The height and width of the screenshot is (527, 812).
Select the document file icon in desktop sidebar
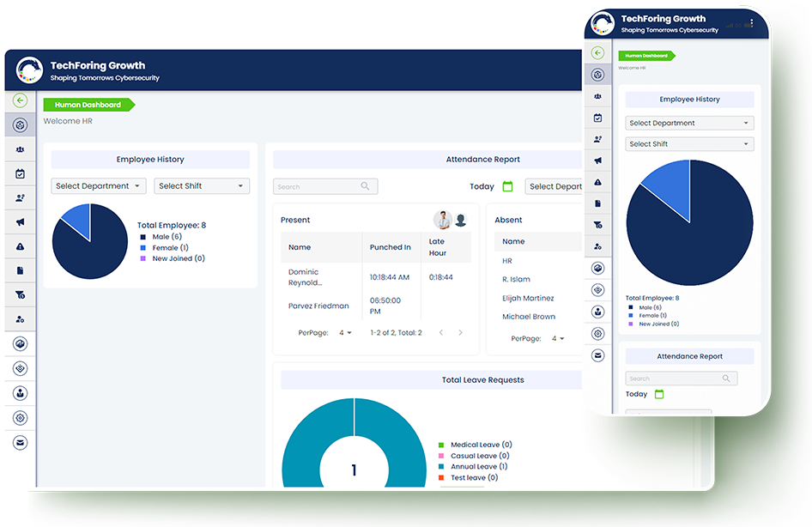pos(21,270)
